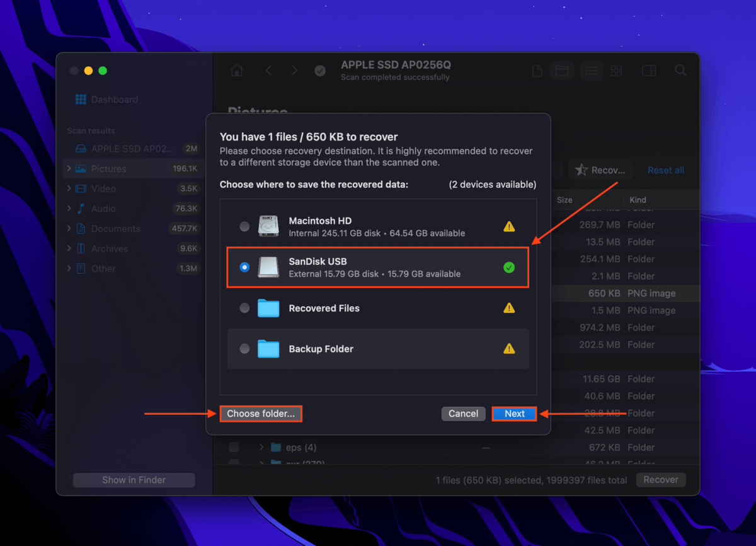The width and height of the screenshot is (756, 546).
Task: Click the green checkmark beside SanDisk USB
Action: (x=509, y=267)
